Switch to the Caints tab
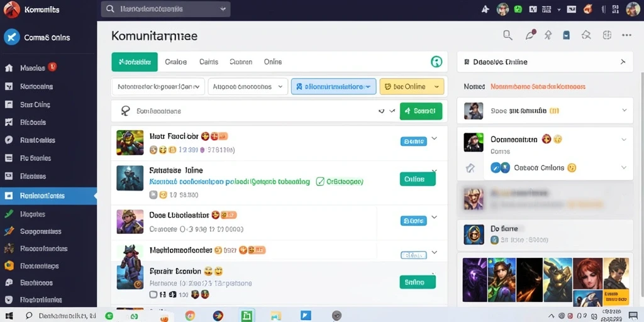 pos(209,62)
